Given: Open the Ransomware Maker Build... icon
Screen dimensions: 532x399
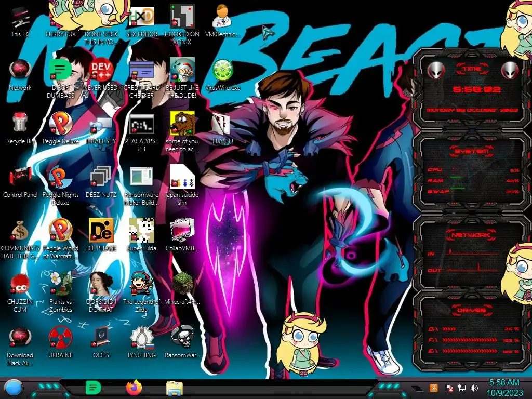Looking at the screenshot, I should click(141, 186).
